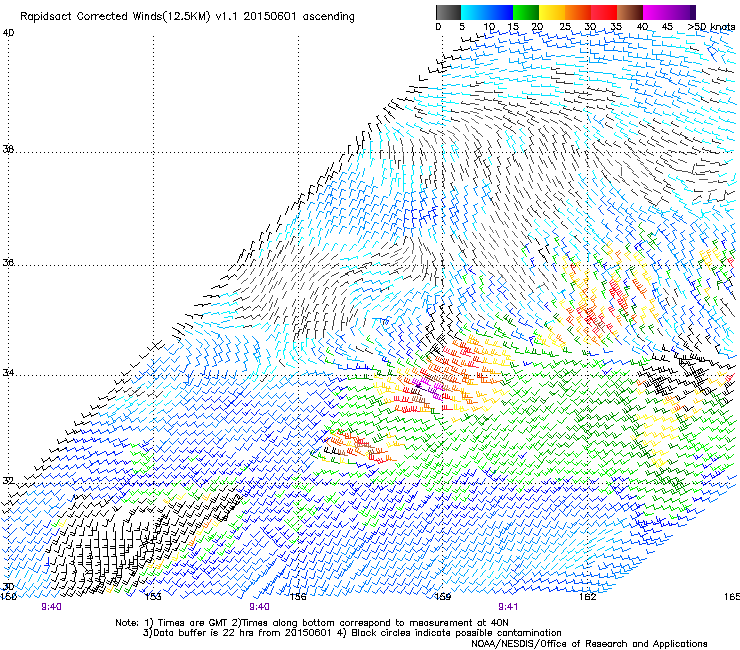
Task: Select the '20150601 ascending' text in the title
Action: pos(299,17)
